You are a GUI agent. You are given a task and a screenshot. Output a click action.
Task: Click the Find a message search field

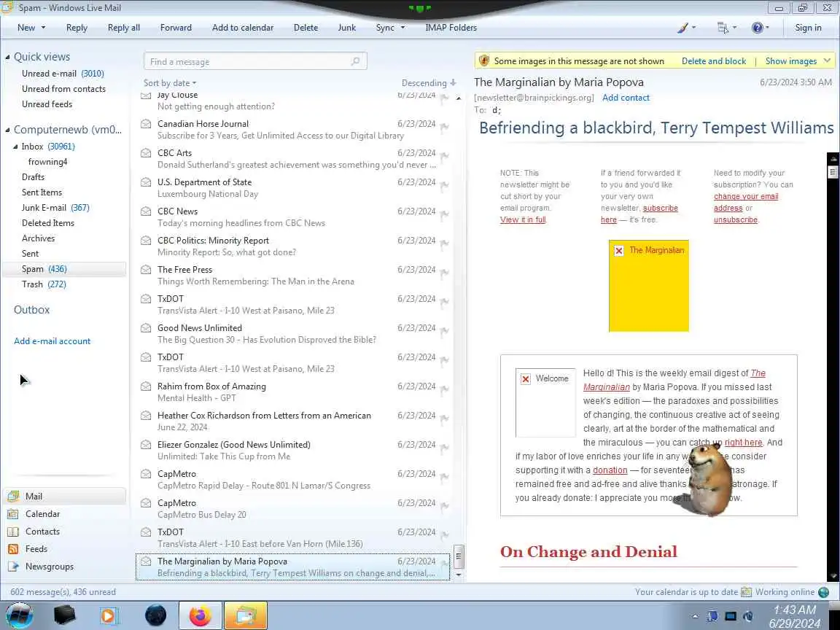coord(255,61)
